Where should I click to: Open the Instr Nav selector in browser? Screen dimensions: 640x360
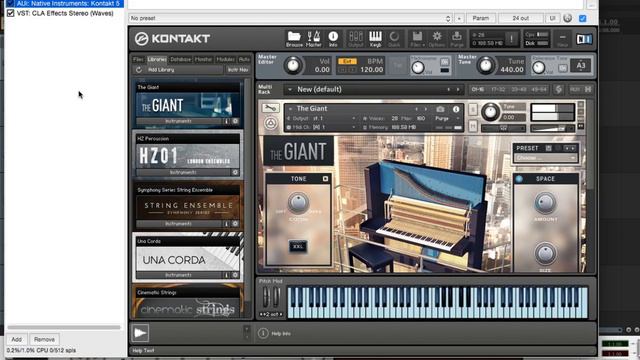point(238,70)
